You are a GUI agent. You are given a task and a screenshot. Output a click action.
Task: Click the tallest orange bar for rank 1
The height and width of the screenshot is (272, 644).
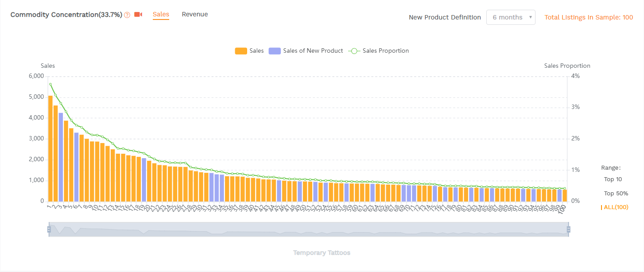click(50, 148)
